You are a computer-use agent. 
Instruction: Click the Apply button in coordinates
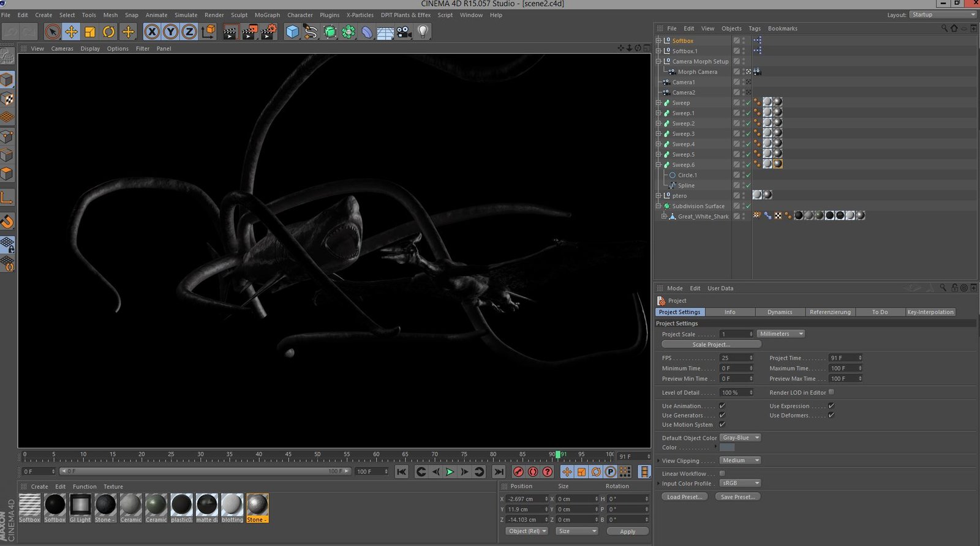click(x=627, y=531)
